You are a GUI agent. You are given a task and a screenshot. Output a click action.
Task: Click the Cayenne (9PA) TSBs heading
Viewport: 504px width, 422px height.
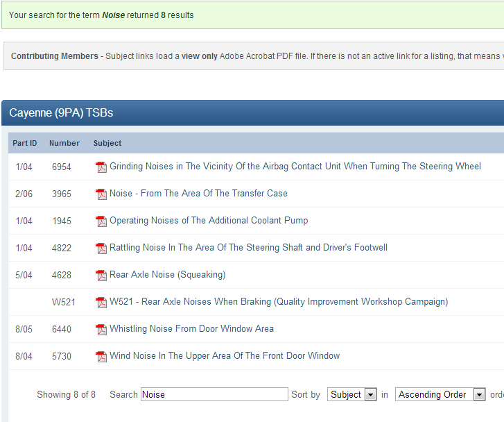tap(61, 113)
